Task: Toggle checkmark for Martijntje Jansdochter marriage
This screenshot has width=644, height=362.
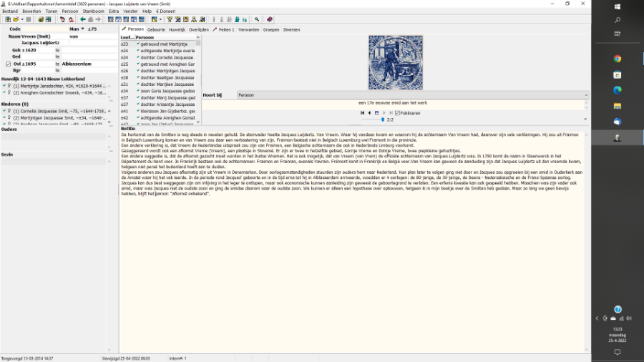Action: (4, 86)
